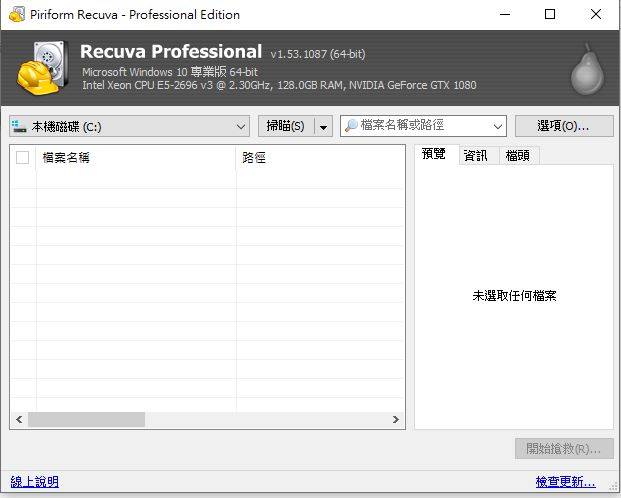Image resolution: width=621 pixels, height=498 pixels.
Task: Switch to the 預覽 tab
Action: point(434,154)
